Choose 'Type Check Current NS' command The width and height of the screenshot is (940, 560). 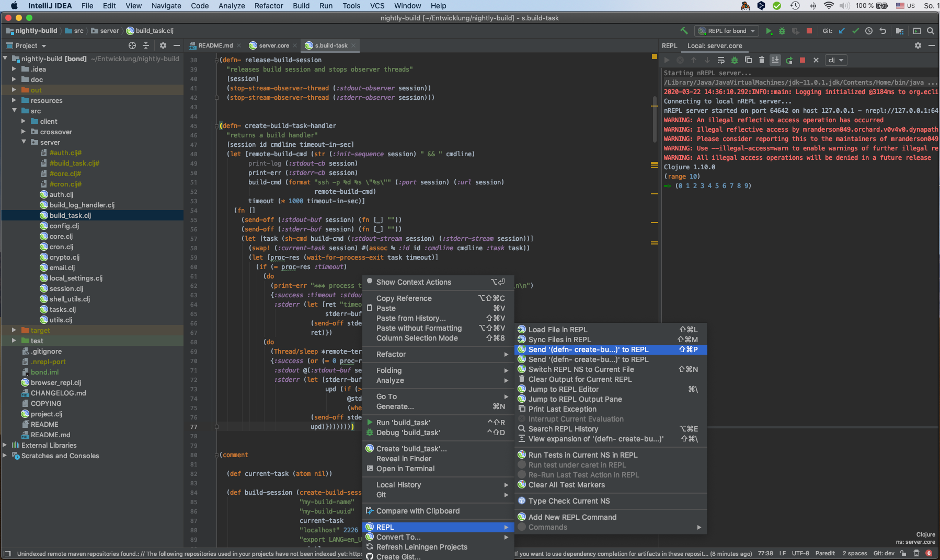click(x=569, y=500)
